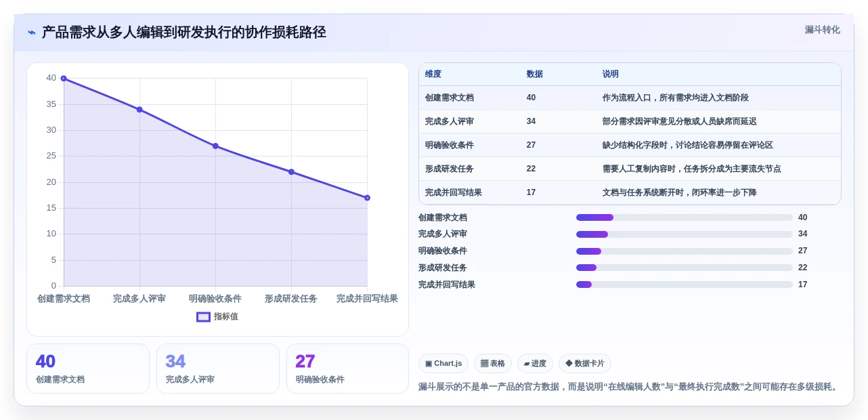Select the 形成研发任务 table row cell
The height and width of the screenshot is (420, 868).
coord(450,169)
